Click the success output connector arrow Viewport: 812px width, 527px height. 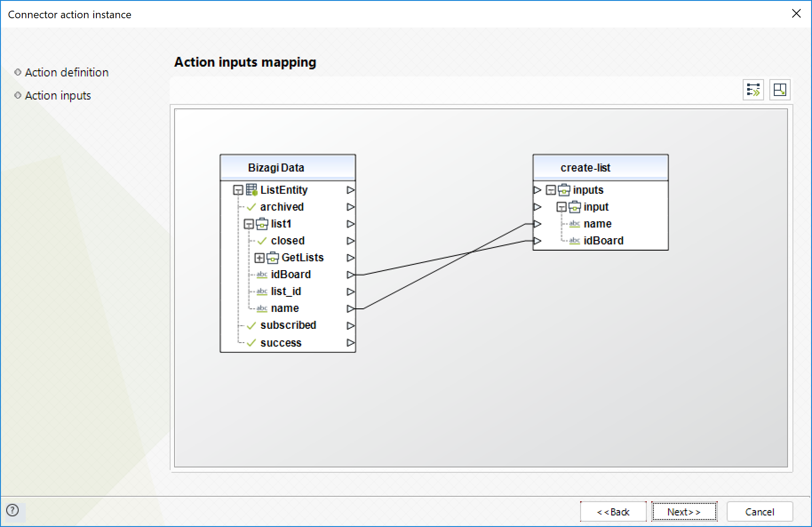point(351,343)
